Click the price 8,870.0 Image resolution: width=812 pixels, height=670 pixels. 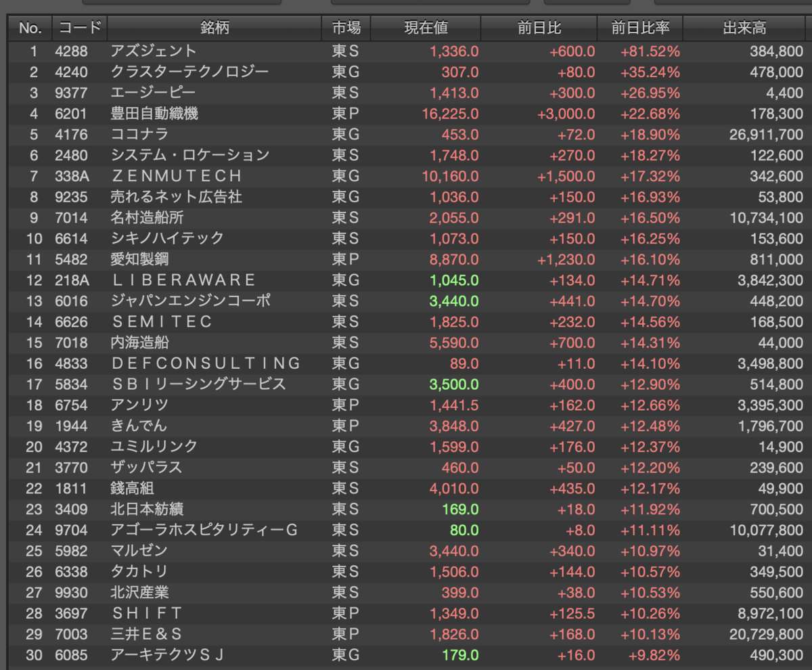[x=454, y=259]
